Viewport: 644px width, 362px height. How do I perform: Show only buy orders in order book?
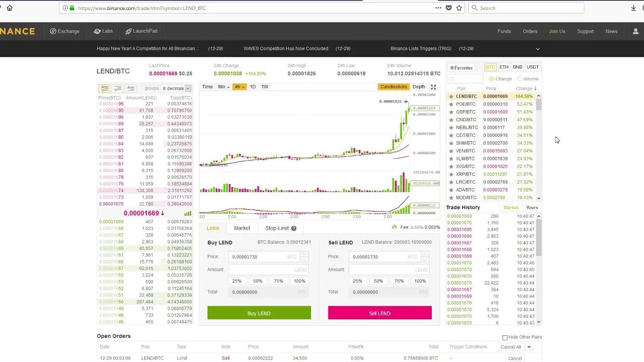coord(117,88)
